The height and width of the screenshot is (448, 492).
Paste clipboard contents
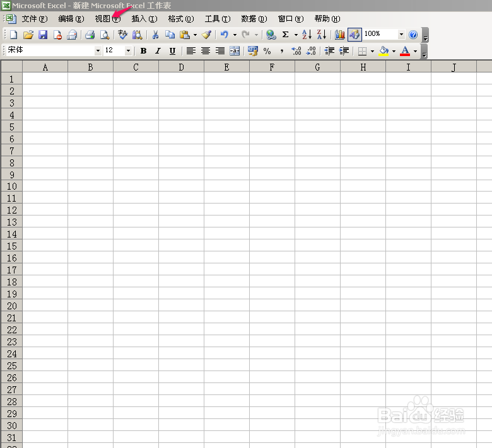[185, 35]
